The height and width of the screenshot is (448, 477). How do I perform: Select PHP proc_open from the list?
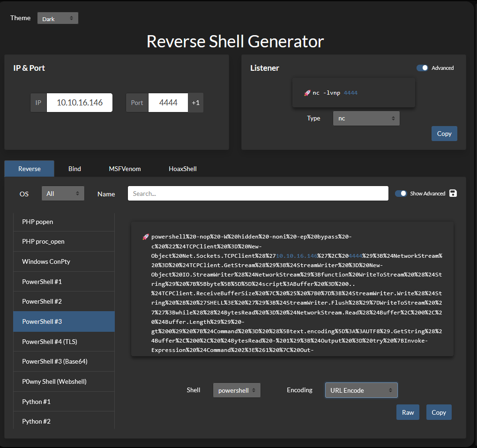(x=64, y=241)
